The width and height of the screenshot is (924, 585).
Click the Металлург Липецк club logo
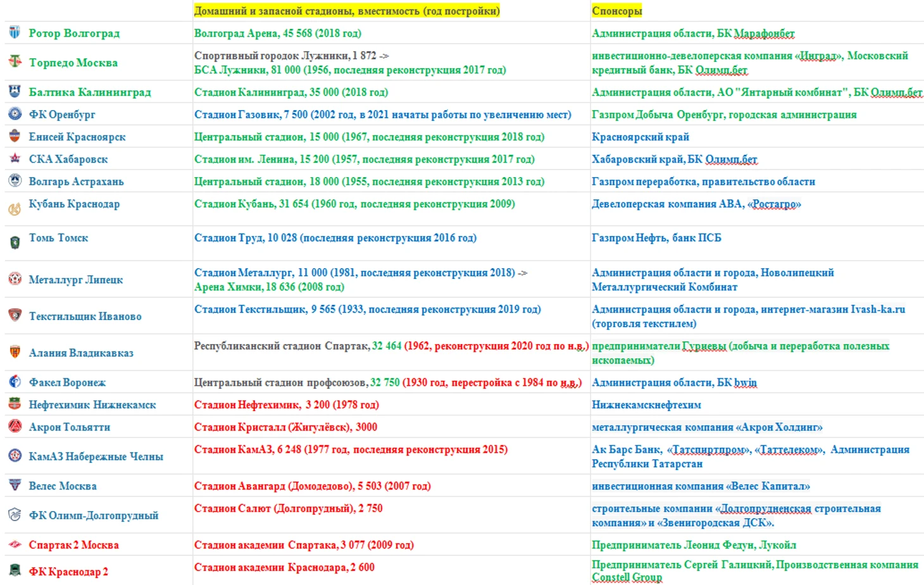click(x=15, y=278)
